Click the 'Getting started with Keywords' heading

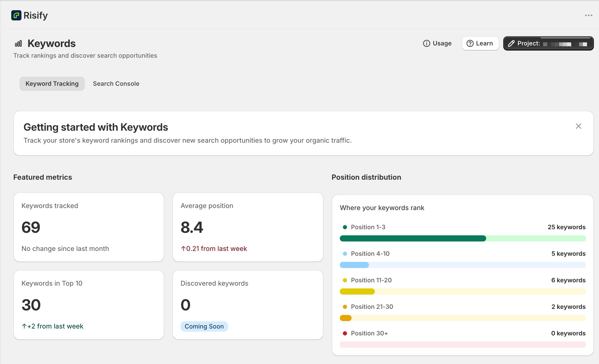tap(96, 127)
